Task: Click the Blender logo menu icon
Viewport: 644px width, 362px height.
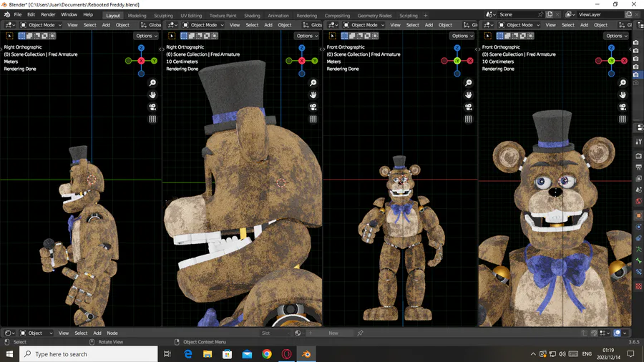Action: (7, 15)
